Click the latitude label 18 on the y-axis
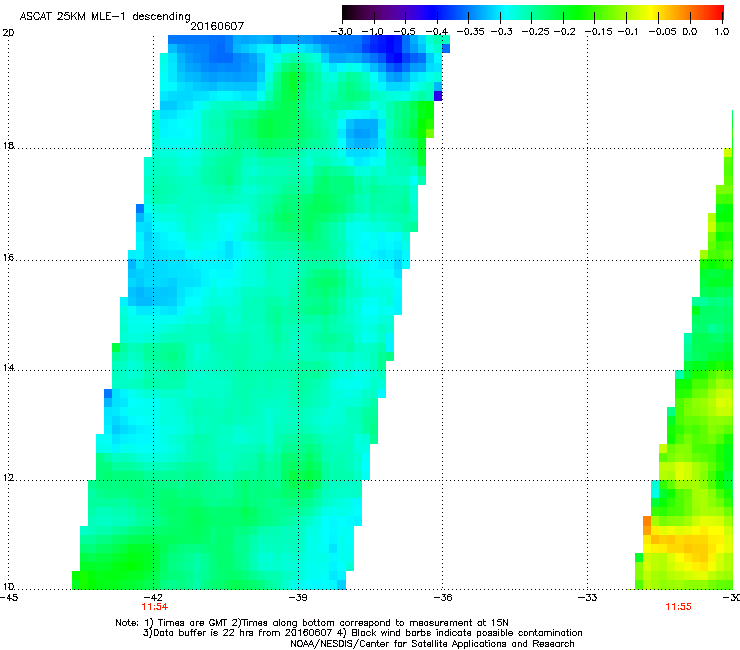This screenshot has height=650, width=740. tap(8, 145)
